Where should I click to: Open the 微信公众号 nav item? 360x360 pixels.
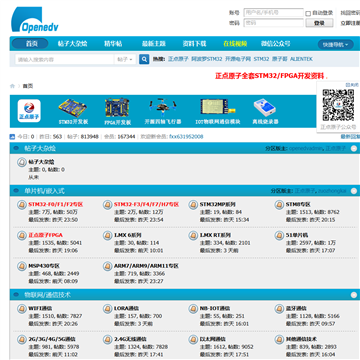pos(276,44)
